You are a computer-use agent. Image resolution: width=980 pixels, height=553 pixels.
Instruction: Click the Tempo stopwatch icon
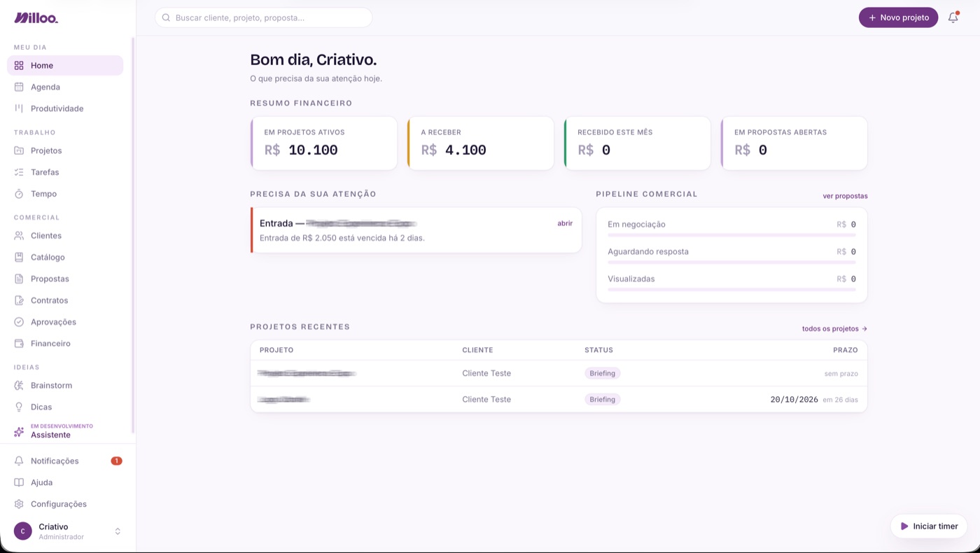tap(19, 194)
